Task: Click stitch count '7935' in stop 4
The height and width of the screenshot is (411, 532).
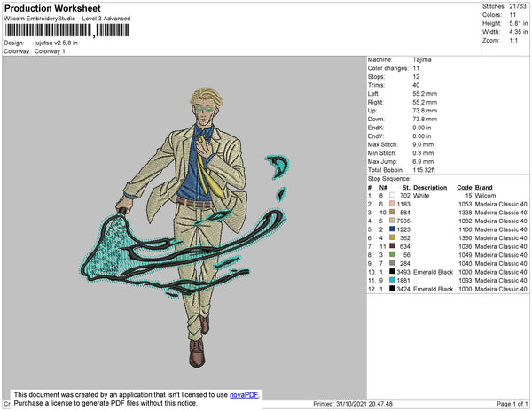Action: tap(403, 221)
